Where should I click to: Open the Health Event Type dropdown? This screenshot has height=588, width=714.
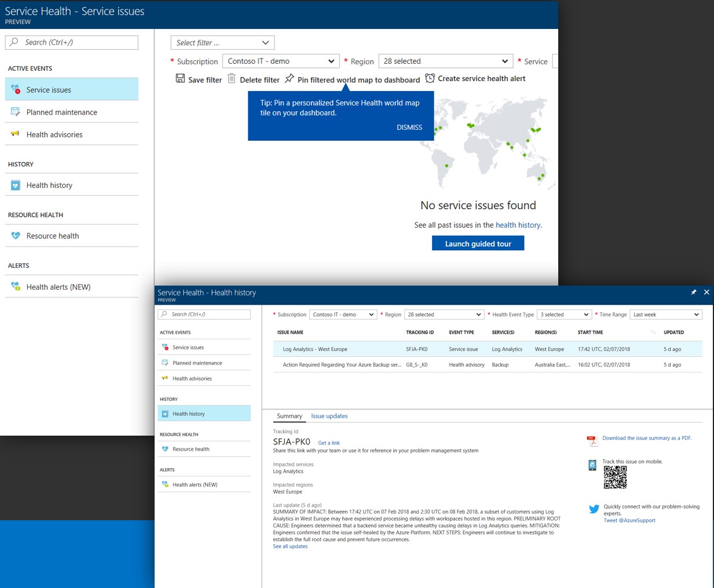(563, 315)
